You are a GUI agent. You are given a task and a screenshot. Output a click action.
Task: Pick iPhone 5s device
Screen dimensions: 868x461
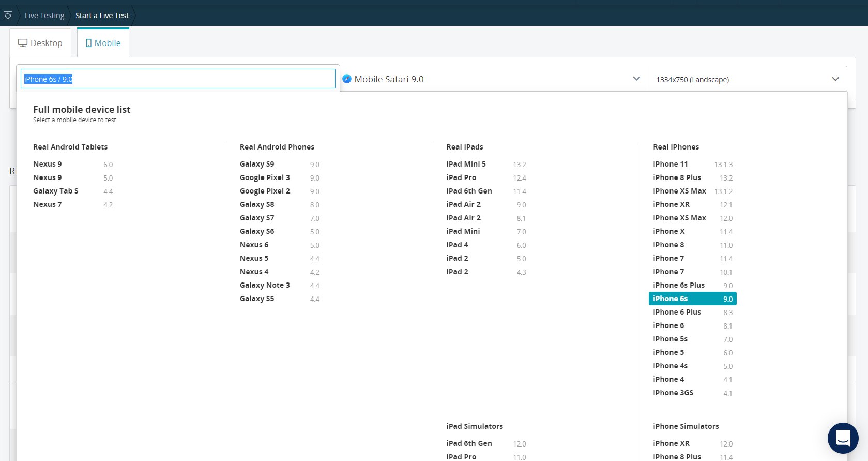pyautogui.click(x=693, y=339)
